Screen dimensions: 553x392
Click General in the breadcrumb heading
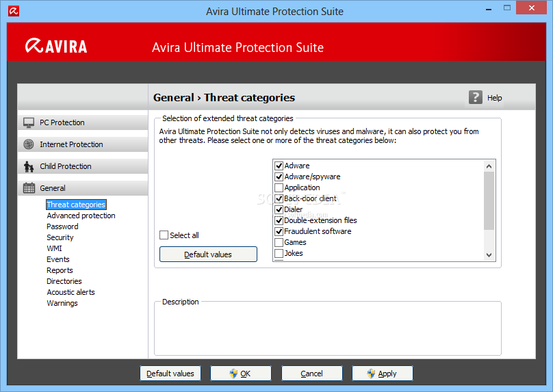pyautogui.click(x=174, y=98)
